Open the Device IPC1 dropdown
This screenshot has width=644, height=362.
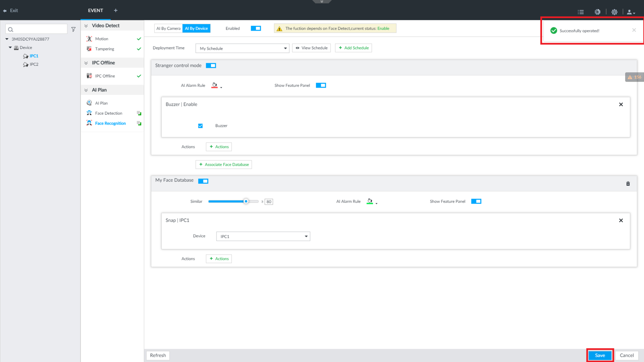click(x=263, y=237)
